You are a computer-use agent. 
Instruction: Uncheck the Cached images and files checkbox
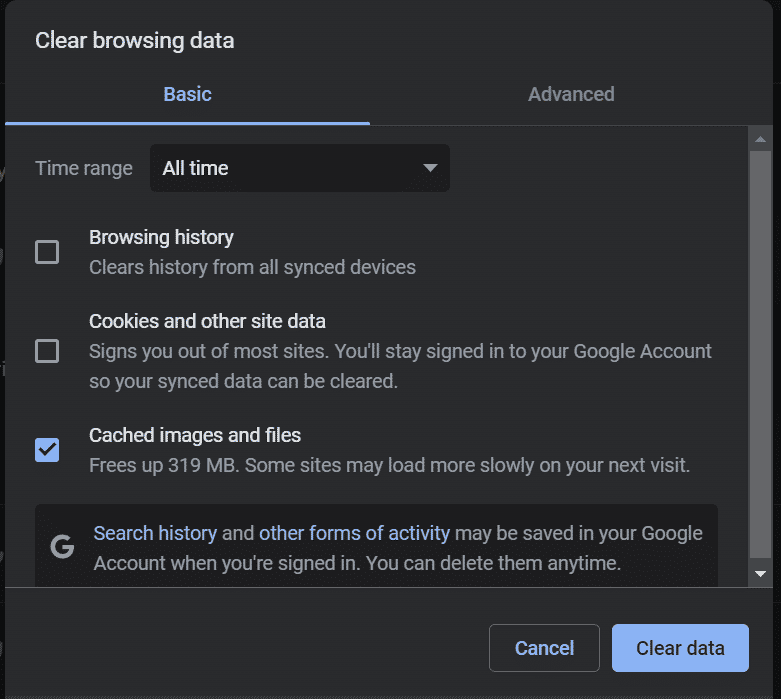click(47, 450)
